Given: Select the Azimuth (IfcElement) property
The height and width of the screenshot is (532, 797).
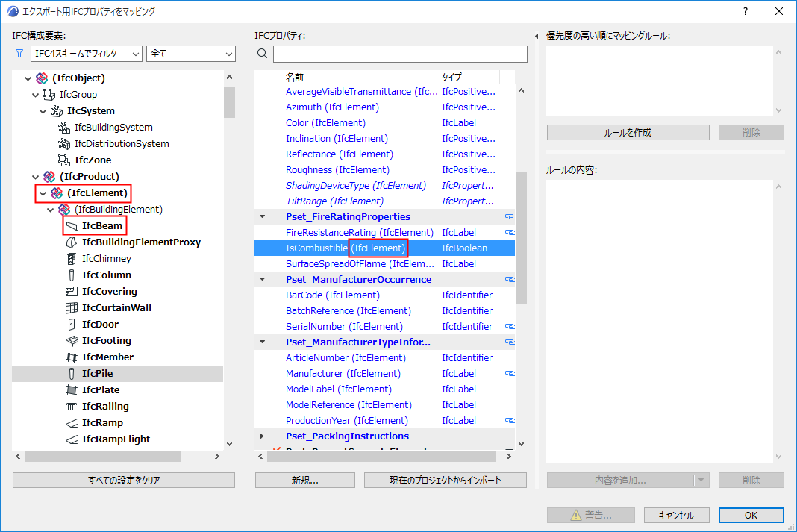Looking at the screenshot, I should coord(332,107).
